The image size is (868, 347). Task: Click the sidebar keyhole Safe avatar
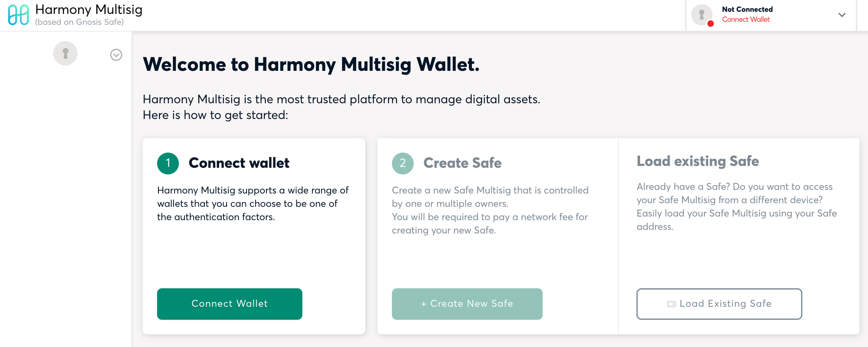(66, 53)
